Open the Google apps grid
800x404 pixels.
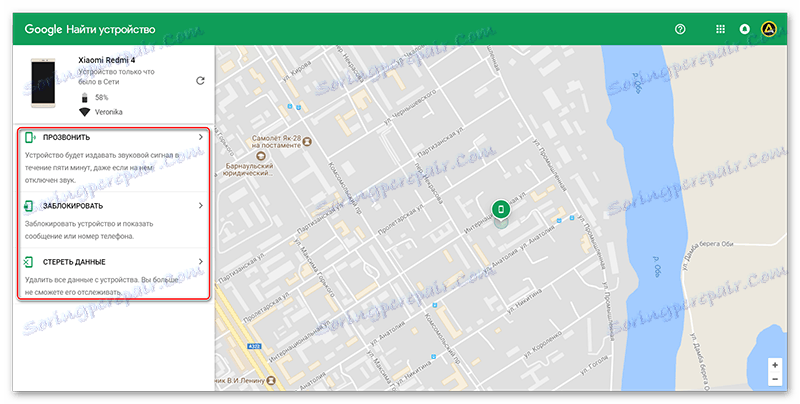pyautogui.click(x=720, y=29)
